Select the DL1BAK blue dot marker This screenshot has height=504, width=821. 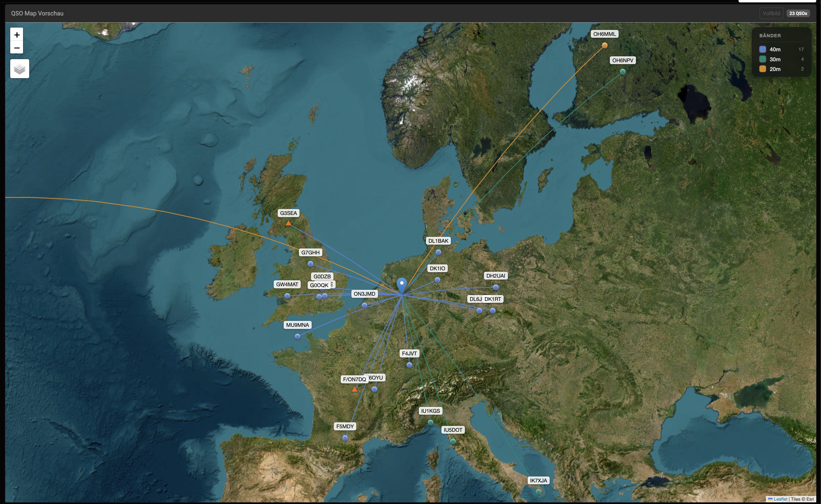[x=438, y=252]
